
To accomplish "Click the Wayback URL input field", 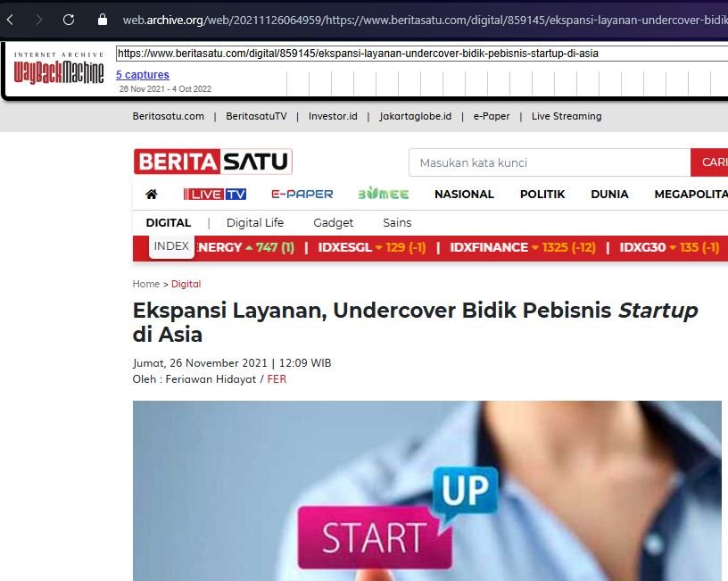I will tap(419, 54).
